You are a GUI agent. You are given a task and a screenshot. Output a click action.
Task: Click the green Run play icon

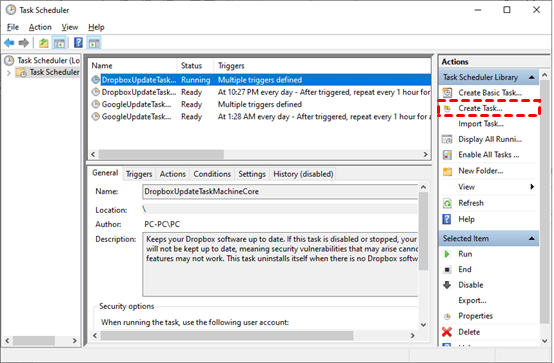click(x=447, y=254)
